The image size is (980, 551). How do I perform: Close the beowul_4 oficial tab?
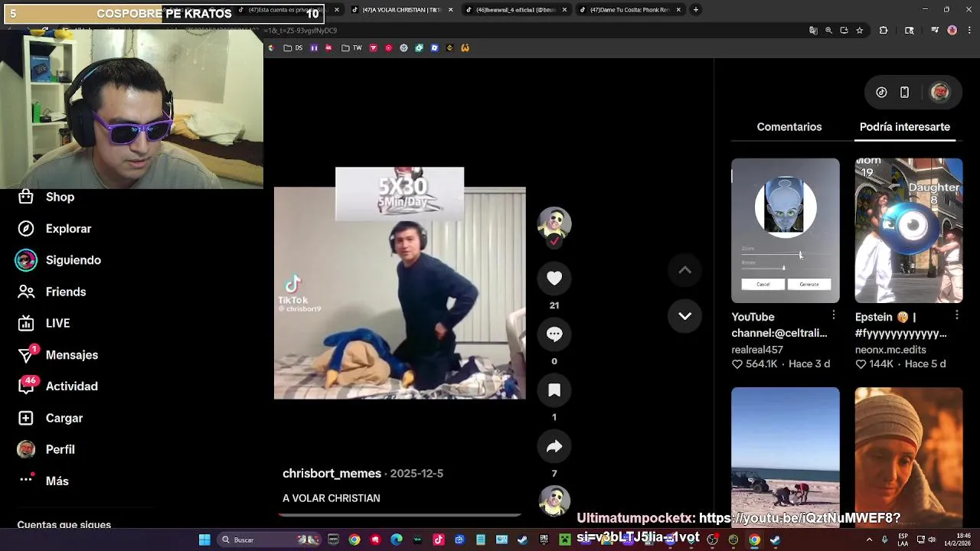564,10
